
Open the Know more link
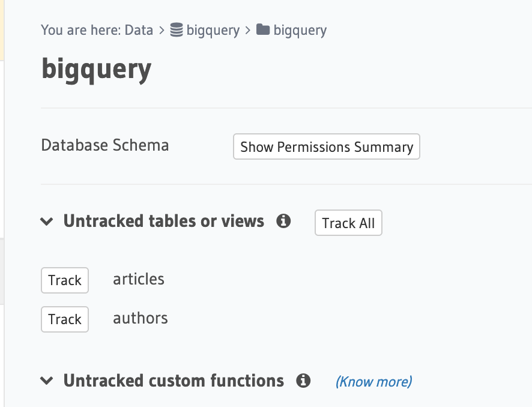click(373, 381)
